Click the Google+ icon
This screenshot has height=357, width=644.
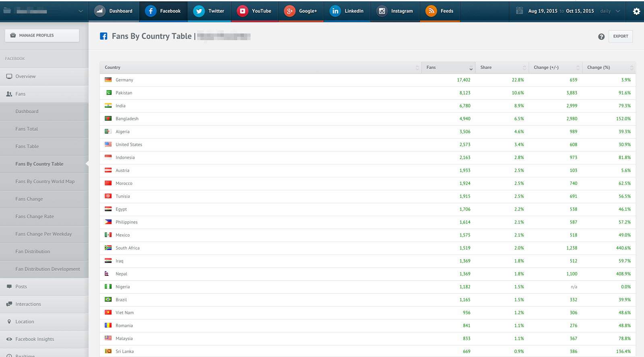click(x=289, y=11)
